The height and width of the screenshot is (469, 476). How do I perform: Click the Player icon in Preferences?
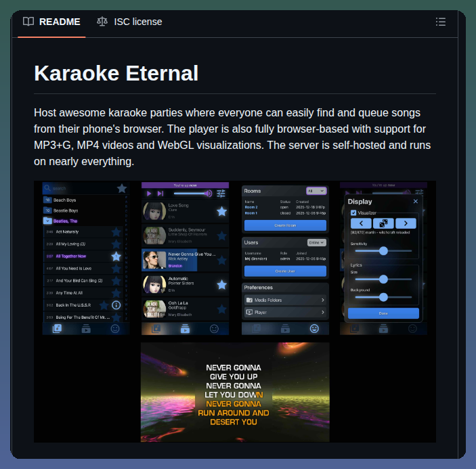click(x=249, y=312)
